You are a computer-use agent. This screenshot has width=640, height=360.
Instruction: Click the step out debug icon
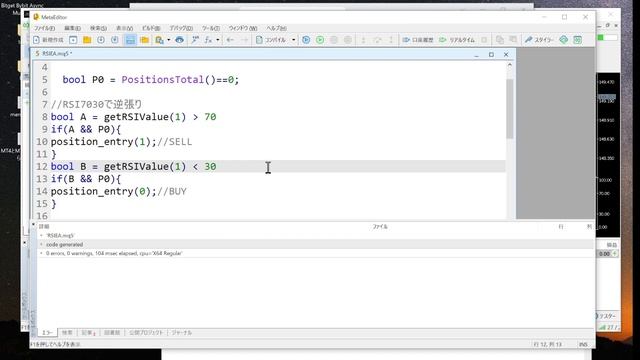tap(391, 40)
